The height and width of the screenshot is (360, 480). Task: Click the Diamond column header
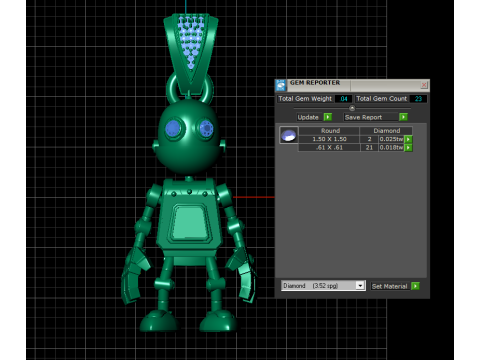[386, 131]
